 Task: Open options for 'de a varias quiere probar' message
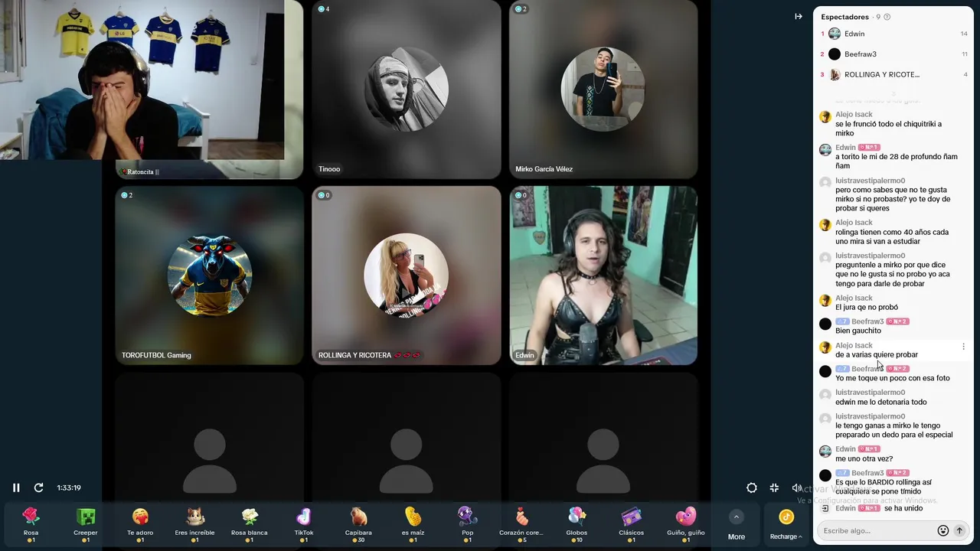(963, 347)
